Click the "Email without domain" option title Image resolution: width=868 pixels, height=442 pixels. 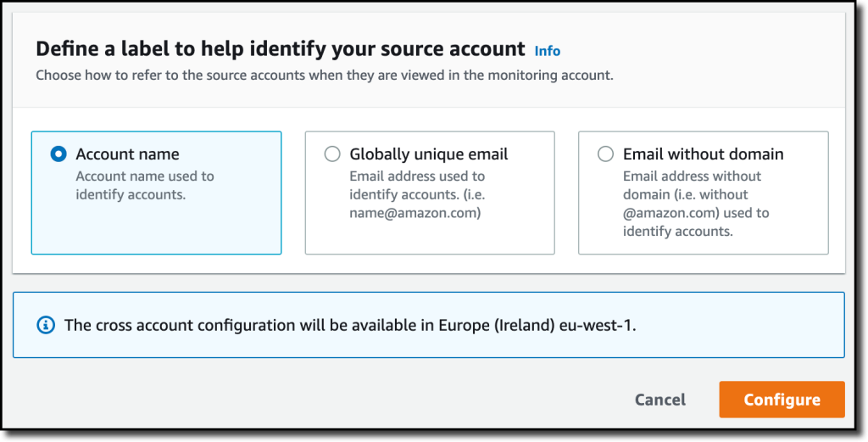point(703,154)
